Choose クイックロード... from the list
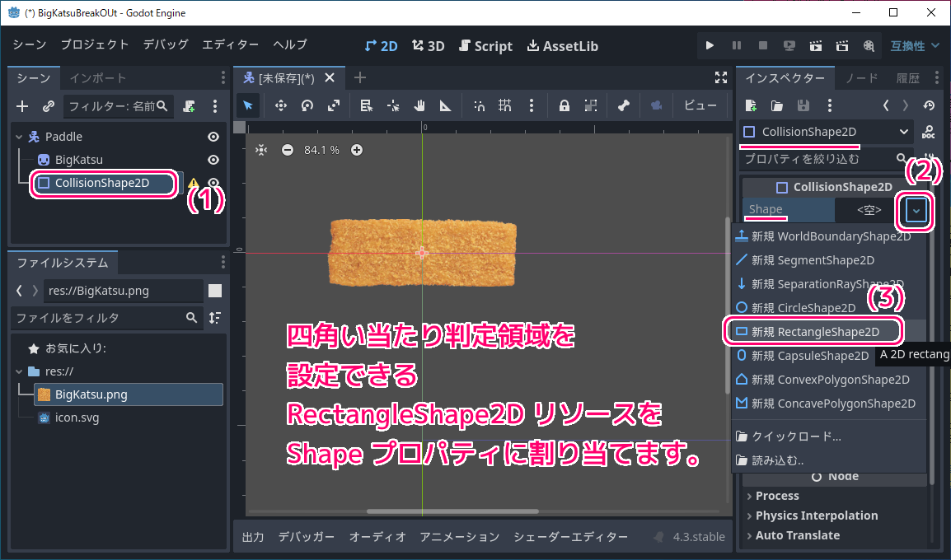This screenshot has width=951, height=560. [x=829, y=436]
